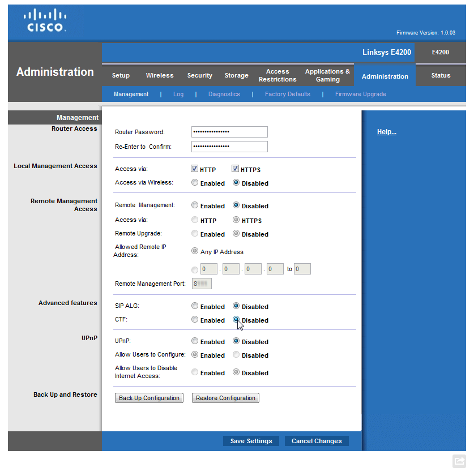The image size is (474, 476).
Task: Select Disabled for CTF
Action: 236,320
